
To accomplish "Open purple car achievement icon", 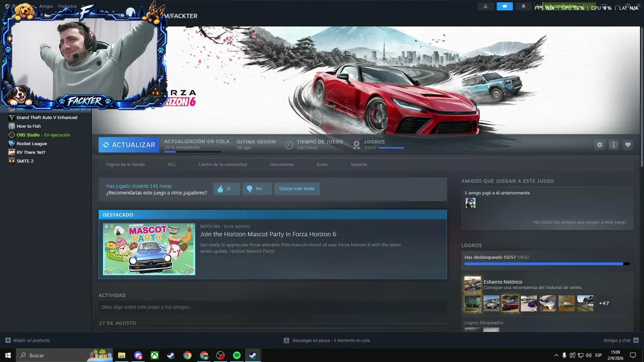I will [529, 303].
